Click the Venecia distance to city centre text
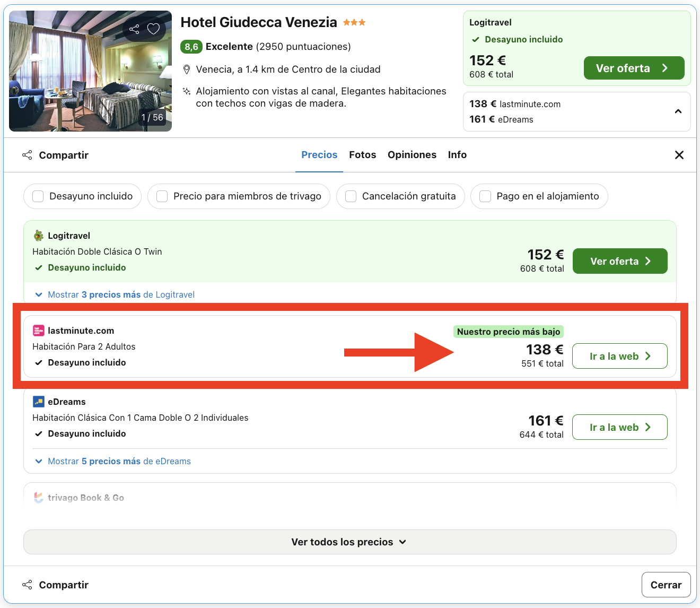 point(288,70)
